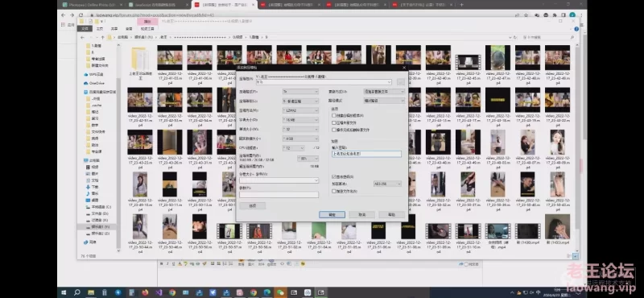Image resolution: width=644 pixels, height=298 pixels.
Task: Open the Video Tools ribbon tab
Action: tap(147, 29)
